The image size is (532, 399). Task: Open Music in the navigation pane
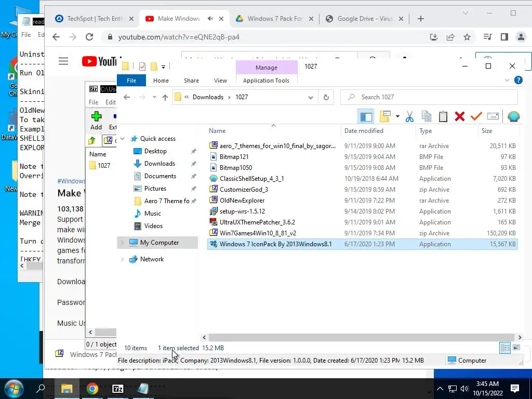[x=152, y=214]
